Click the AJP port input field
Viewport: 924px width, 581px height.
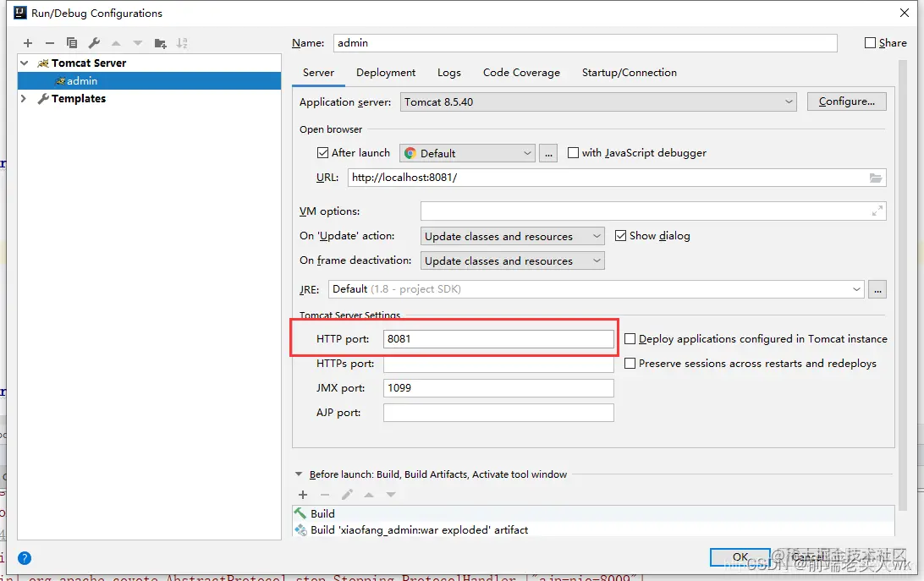[x=498, y=413]
